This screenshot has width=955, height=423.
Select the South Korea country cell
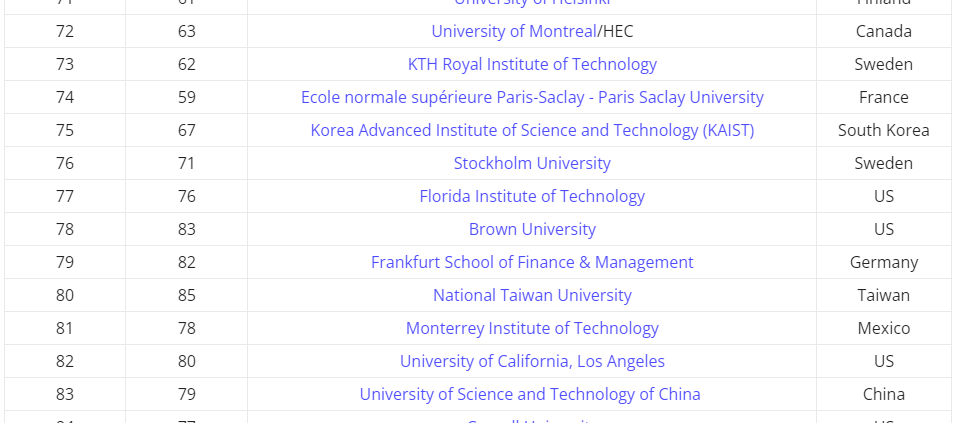[x=883, y=130]
